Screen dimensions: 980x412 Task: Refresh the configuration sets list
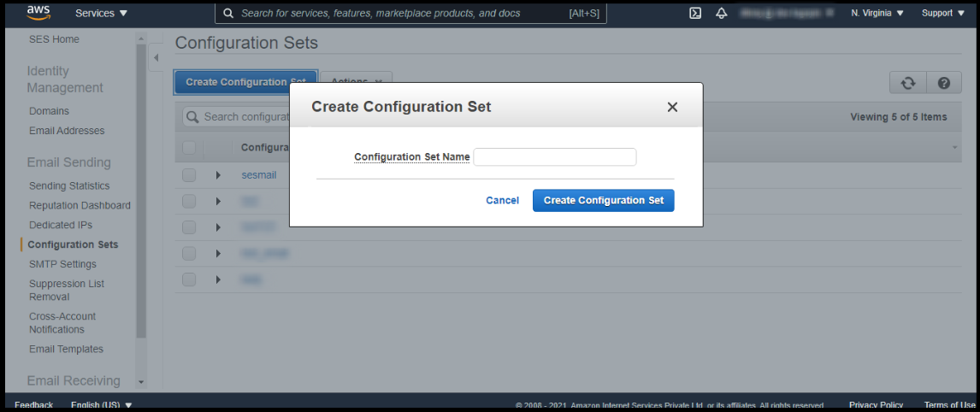pyautogui.click(x=908, y=83)
